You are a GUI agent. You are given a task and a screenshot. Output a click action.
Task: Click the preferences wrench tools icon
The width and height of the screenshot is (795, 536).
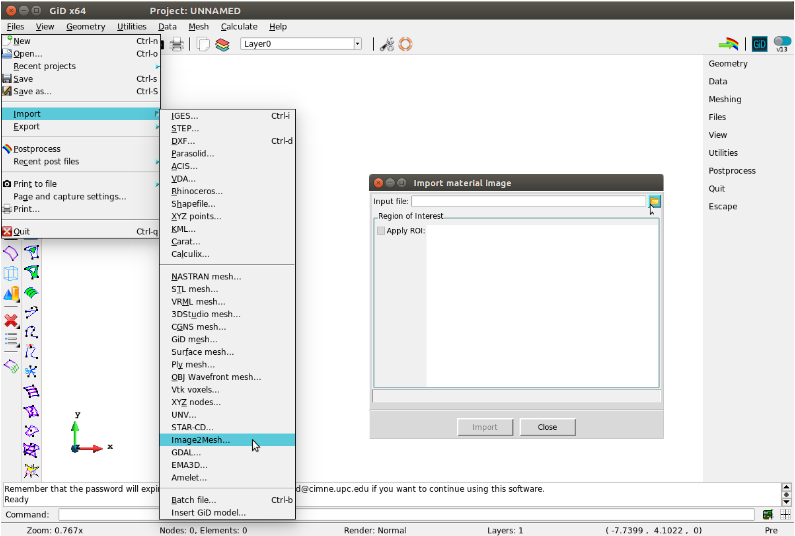click(387, 44)
